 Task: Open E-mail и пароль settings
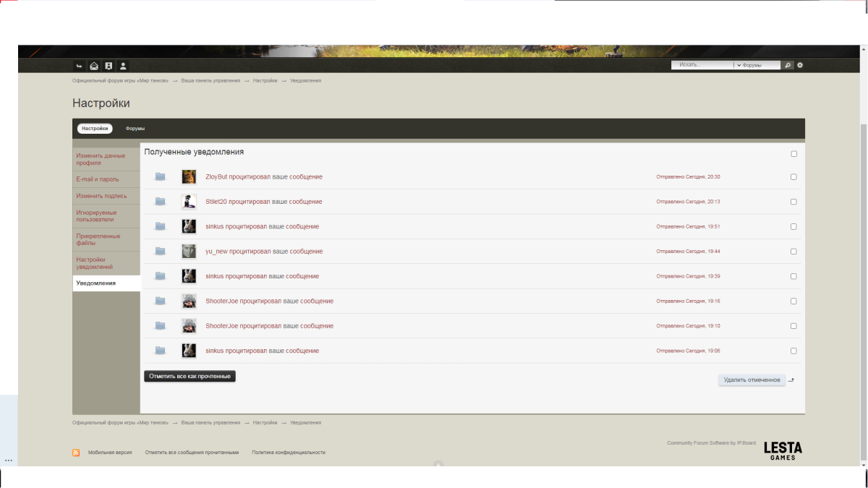[106, 179]
